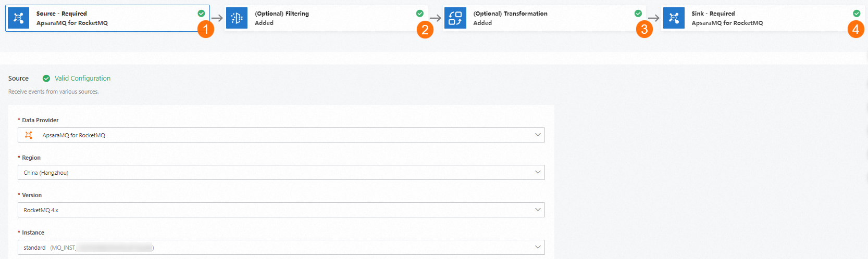Click the Sink RocketMQ step icon
The height and width of the screenshot is (259, 868).
tap(674, 18)
